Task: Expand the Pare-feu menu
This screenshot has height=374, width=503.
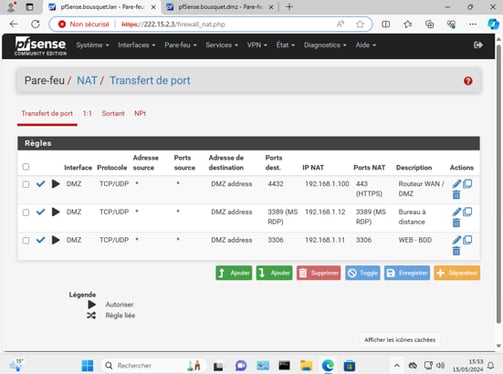Action: (x=180, y=45)
